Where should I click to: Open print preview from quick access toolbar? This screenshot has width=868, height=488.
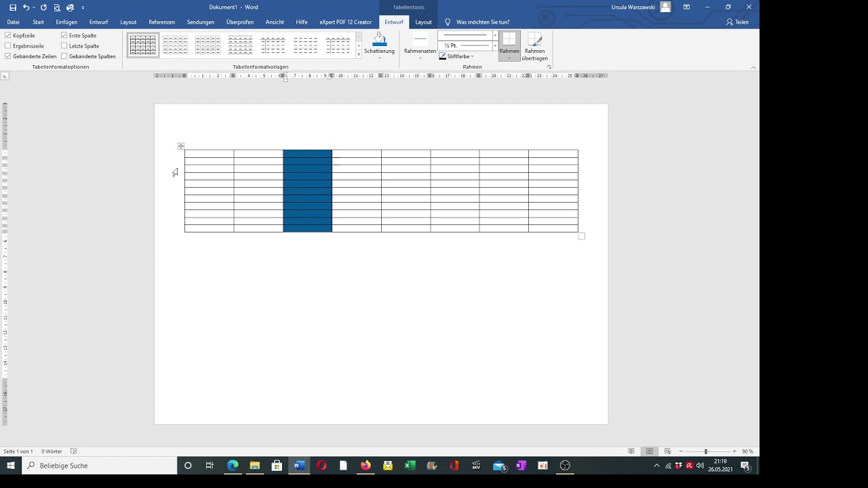57,7
